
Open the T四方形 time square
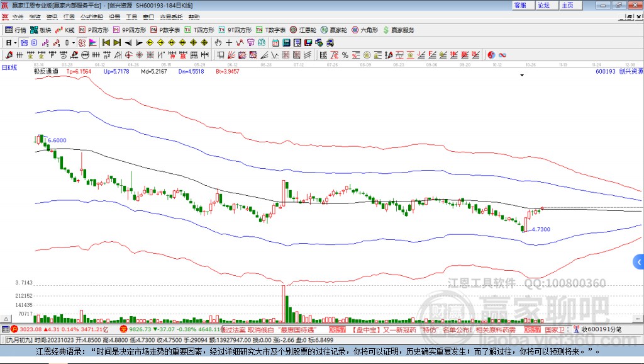click(199, 30)
